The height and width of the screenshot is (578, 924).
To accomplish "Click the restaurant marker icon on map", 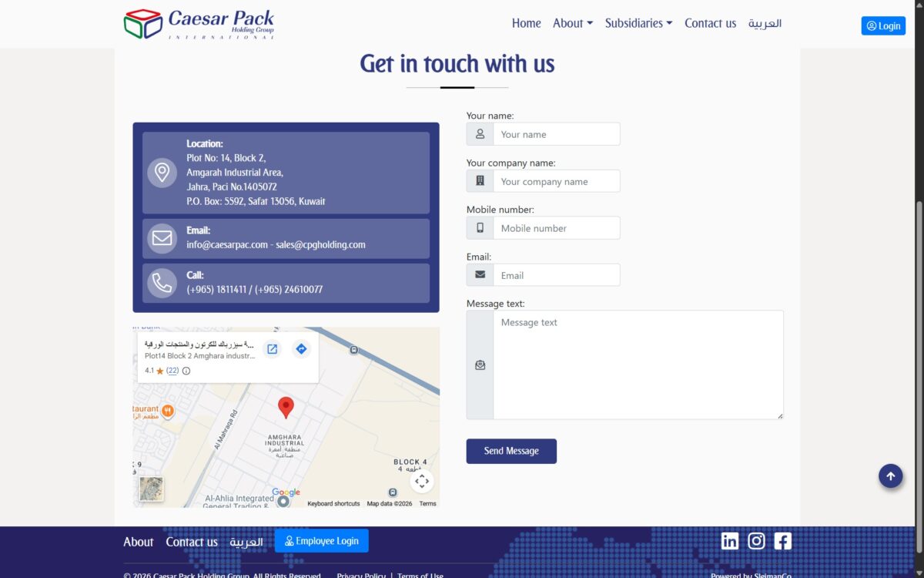I will click(168, 411).
